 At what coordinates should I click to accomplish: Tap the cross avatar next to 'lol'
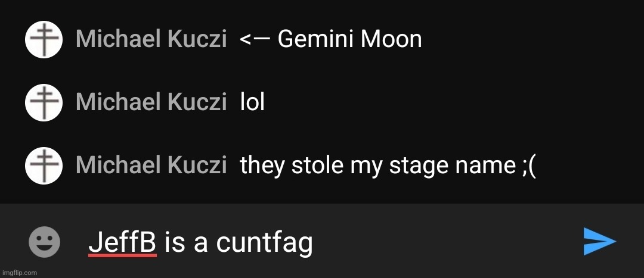(x=44, y=102)
